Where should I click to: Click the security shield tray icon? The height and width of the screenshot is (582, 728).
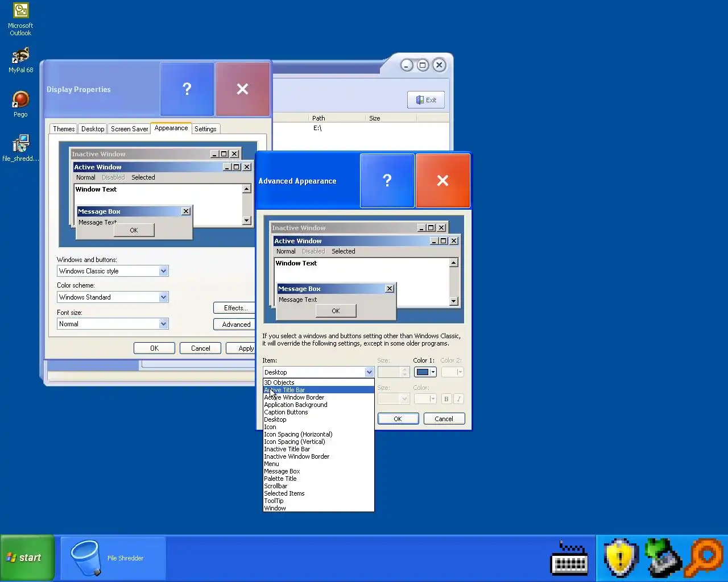pos(621,558)
